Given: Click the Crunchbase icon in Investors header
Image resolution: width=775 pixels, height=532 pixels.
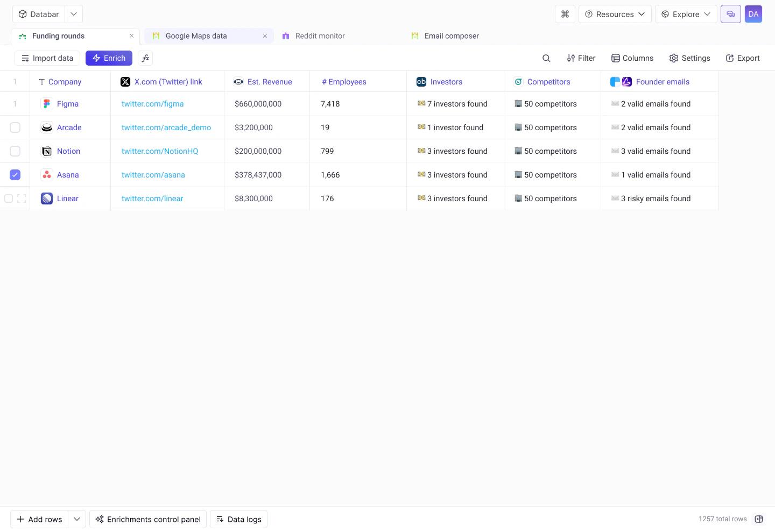Looking at the screenshot, I should [x=421, y=82].
